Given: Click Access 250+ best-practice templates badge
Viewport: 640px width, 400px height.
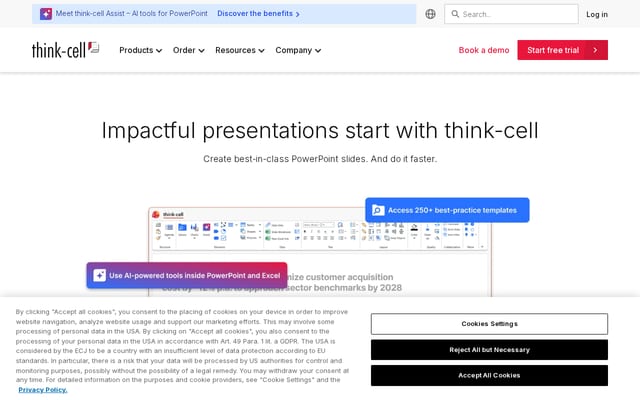Looking at the screenshot, I should tap(447, 210).
